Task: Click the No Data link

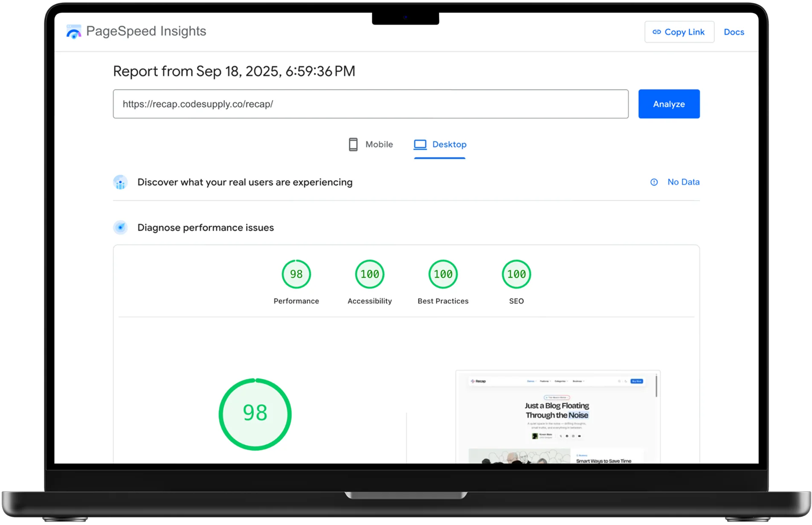Action: pos(683,182)
